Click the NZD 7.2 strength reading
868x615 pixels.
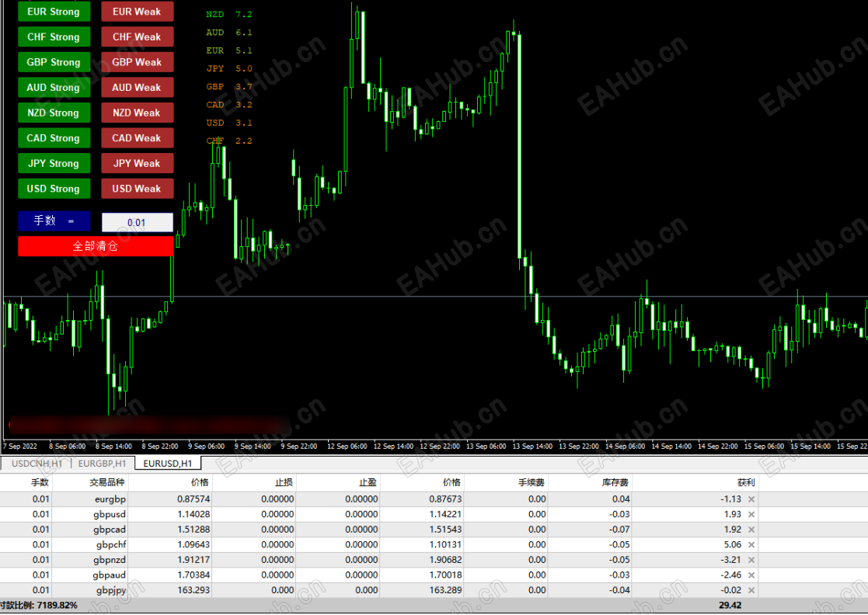point(229,15)
